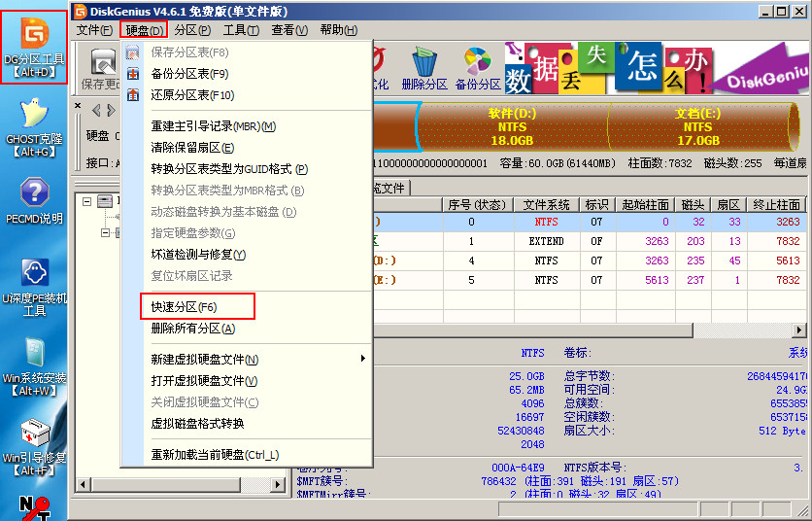Select the EXTEND partition row
812x521 pixels.
pos(590,241)
